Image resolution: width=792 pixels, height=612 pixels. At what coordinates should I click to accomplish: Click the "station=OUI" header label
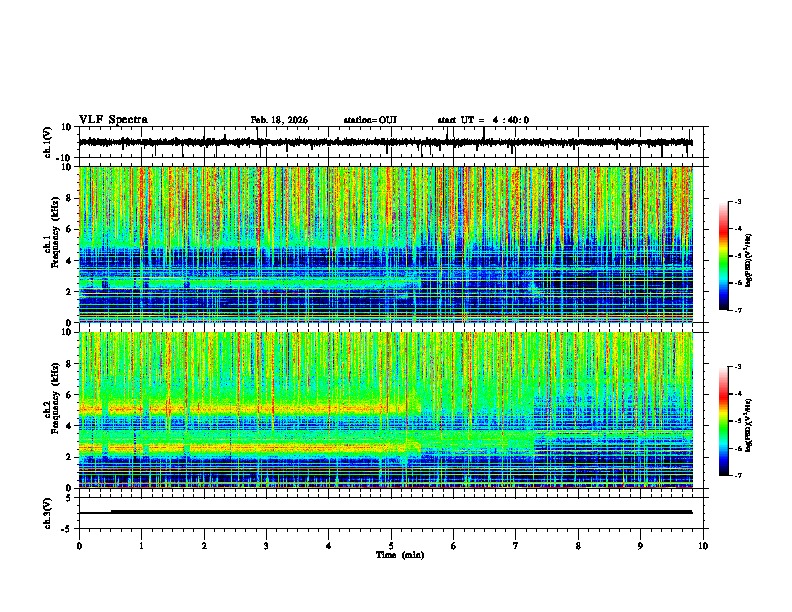[x=370, y=120]
